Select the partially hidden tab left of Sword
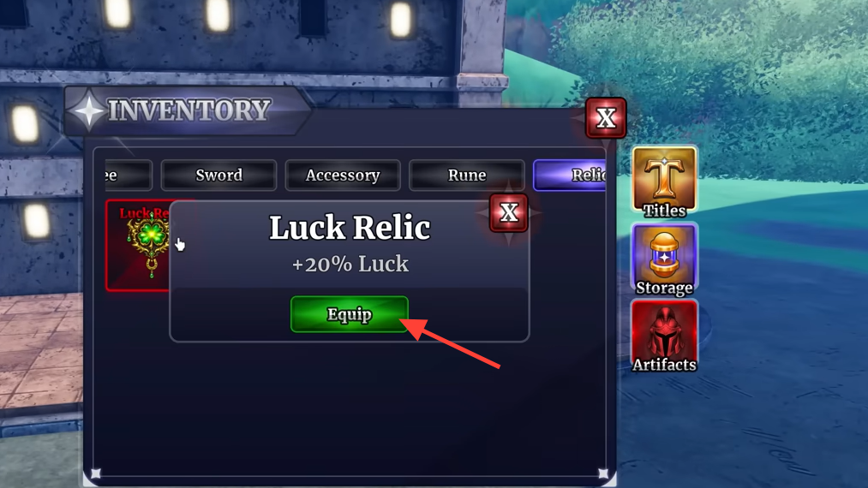Viewport: 868px width, 488px height. point(128,175)
